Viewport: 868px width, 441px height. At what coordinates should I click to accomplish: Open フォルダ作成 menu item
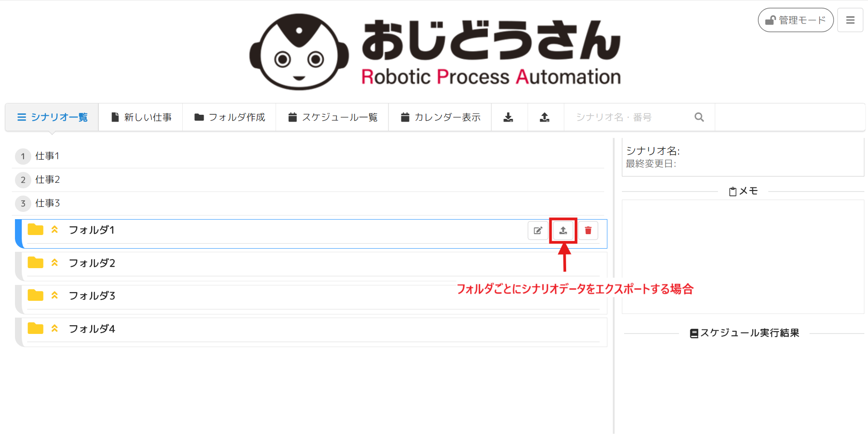(x=229, y=117)
